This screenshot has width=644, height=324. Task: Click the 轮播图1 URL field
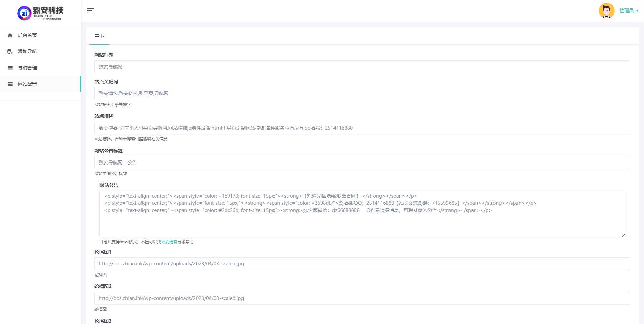pos(362,264)
